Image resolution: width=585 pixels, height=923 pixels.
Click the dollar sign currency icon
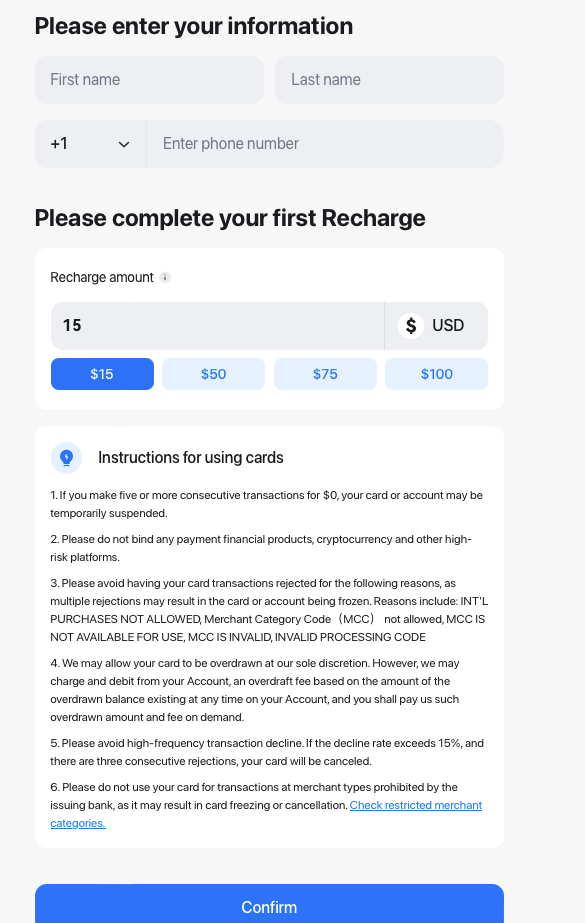pos(411,326)
